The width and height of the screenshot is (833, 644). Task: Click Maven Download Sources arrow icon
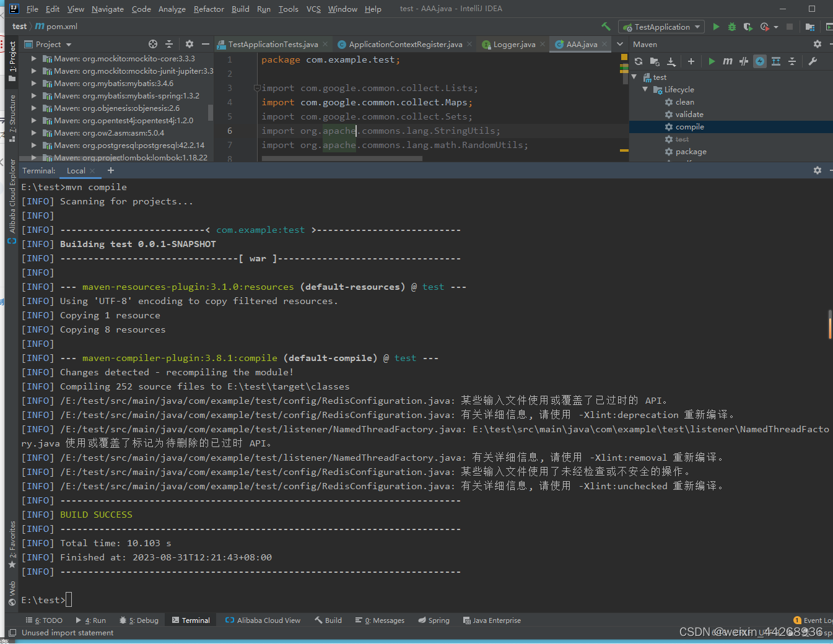tap(671, 61)
